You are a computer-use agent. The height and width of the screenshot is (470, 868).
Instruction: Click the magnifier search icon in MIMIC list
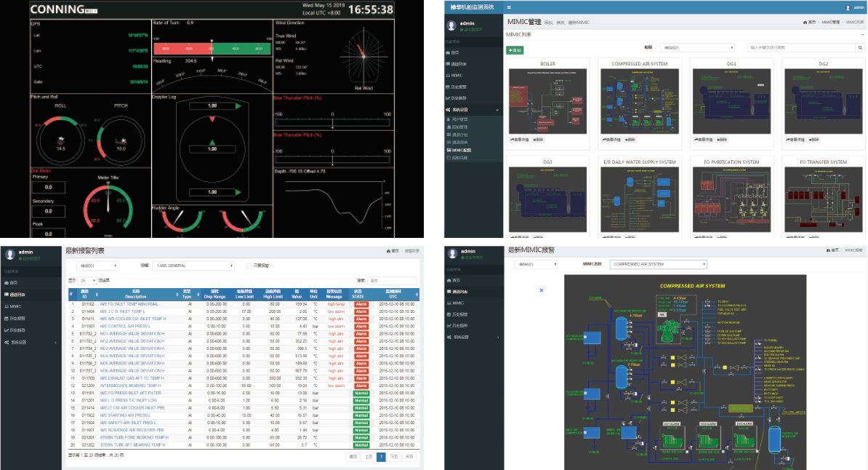point(859,47)
